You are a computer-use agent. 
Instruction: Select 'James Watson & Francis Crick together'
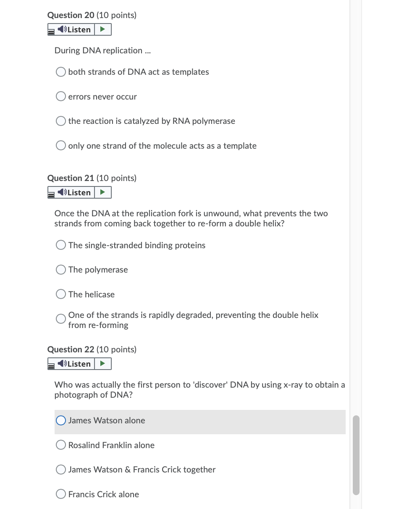60,470
